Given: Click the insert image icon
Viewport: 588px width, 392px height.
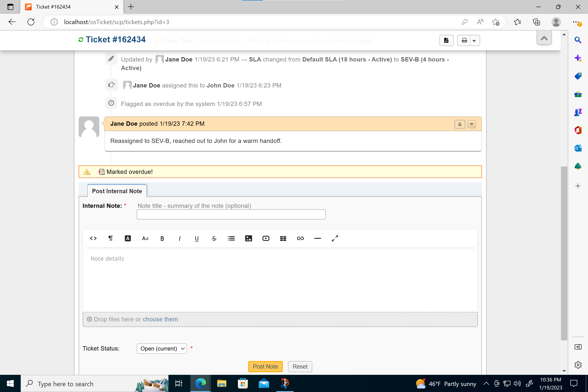Looking at the screenshot, I should click(248, 238).
